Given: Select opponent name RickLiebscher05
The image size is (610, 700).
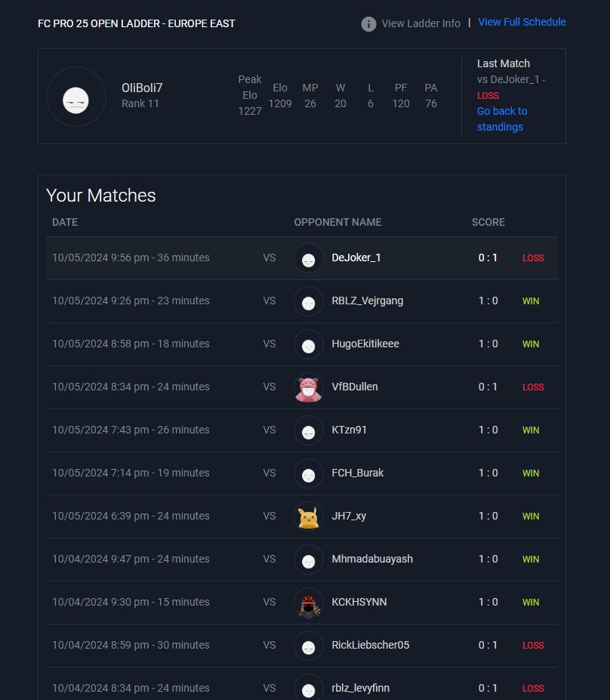Looking at the screenshot, I should (371, 645).
